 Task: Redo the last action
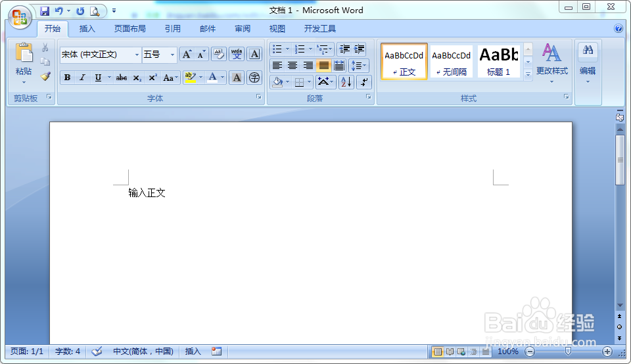coord(80,11)
